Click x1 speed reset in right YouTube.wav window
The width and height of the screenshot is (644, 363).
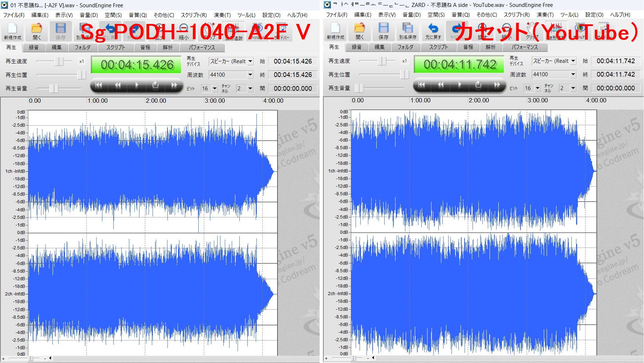coord(404,61)
